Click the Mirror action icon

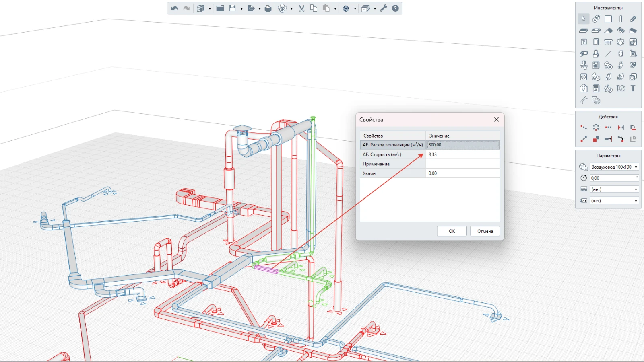pyautogui.click(x=621, y=128)
